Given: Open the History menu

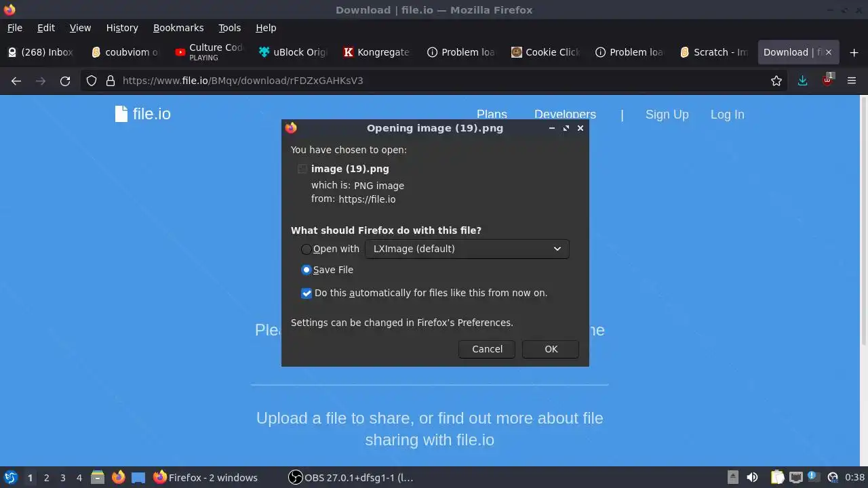Looking at the screenshot, I should click(x=122, y=28).
